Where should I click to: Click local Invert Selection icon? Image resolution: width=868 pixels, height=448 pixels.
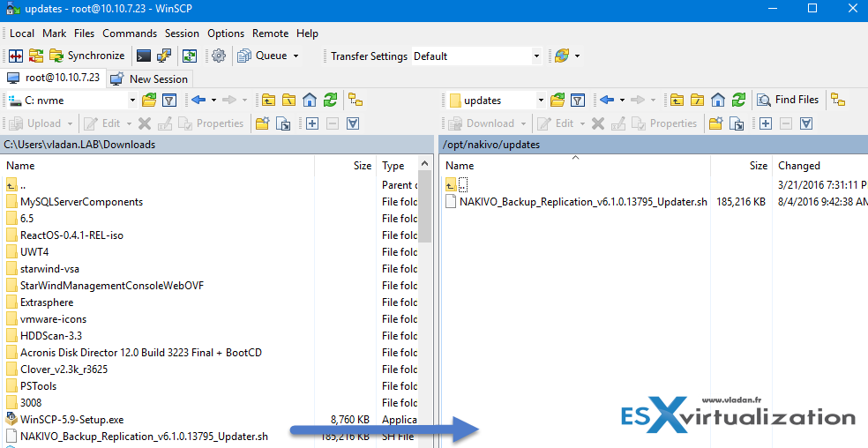pos(353,123)
